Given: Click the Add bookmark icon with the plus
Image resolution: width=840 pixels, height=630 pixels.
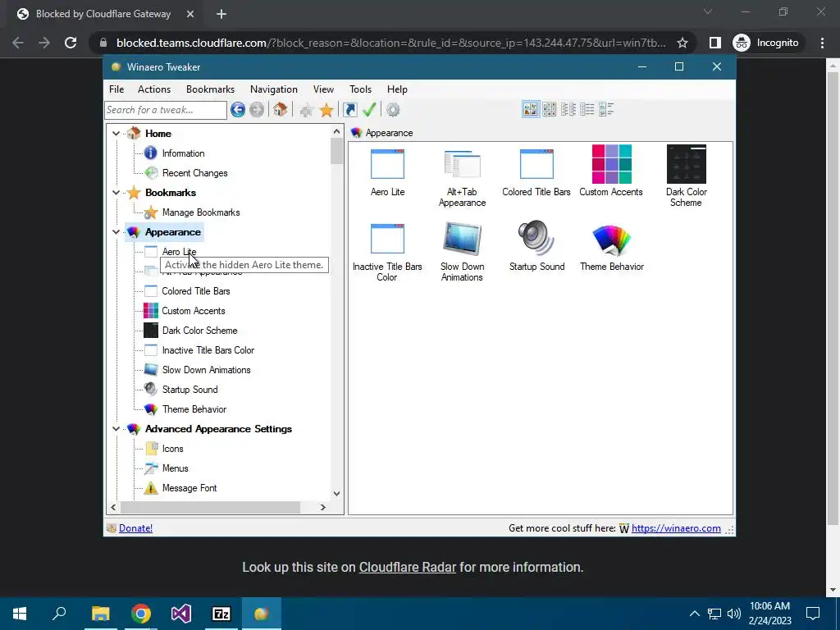Looking at the screenshot, I should coord(307,111).
